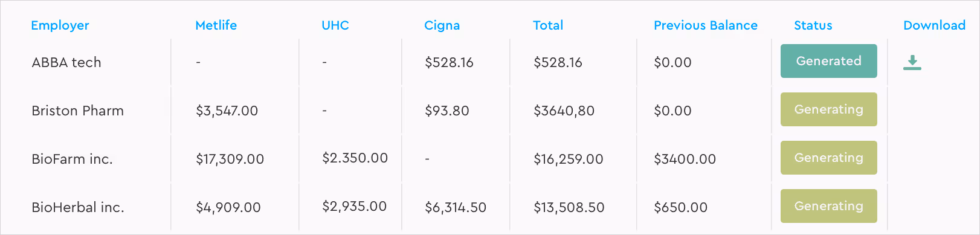This screenshot has height=235, width=980.
Task: Click BioHerbal total $13,508.50 cell
Action: (569, 207)
